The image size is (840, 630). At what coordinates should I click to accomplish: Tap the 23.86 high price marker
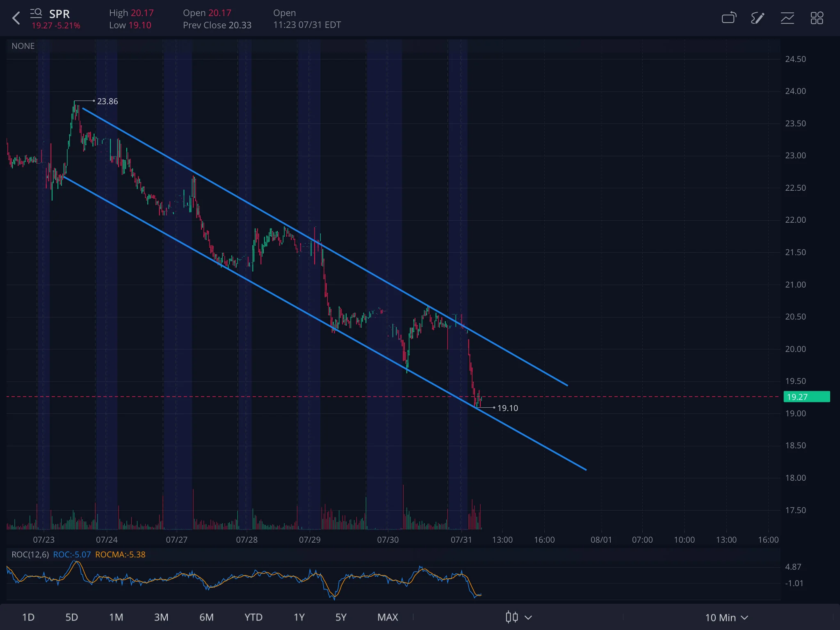(107, 101)
